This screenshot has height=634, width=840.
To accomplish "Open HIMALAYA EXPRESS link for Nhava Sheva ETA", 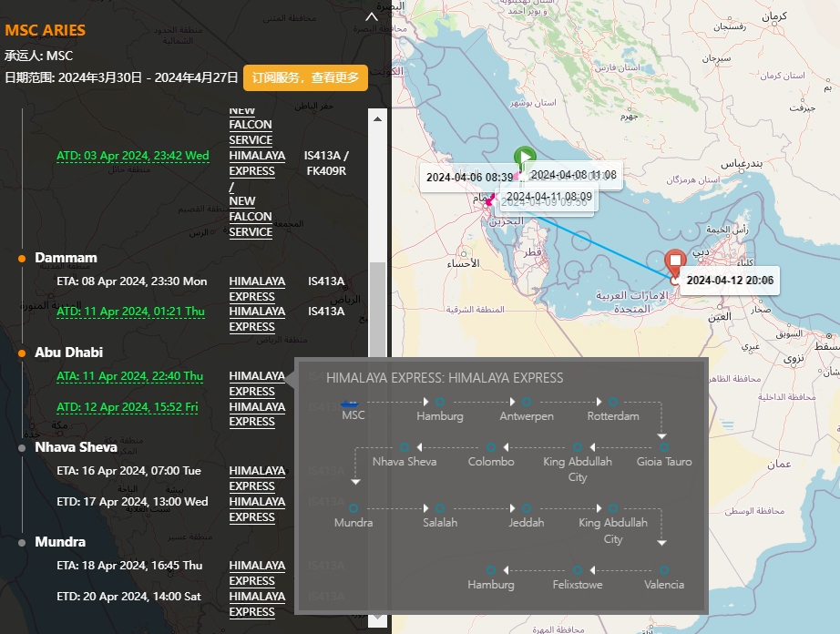I will point(257,478).
